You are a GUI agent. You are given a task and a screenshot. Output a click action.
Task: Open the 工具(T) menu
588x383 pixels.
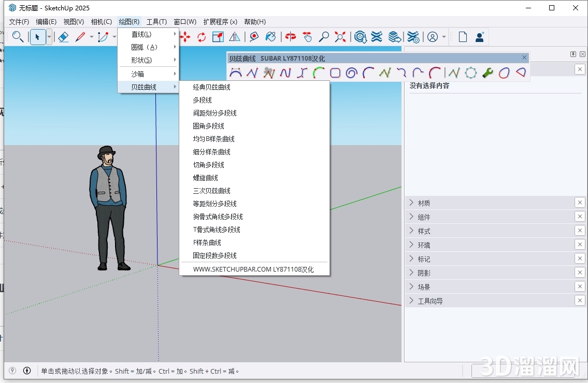[156, 22]
